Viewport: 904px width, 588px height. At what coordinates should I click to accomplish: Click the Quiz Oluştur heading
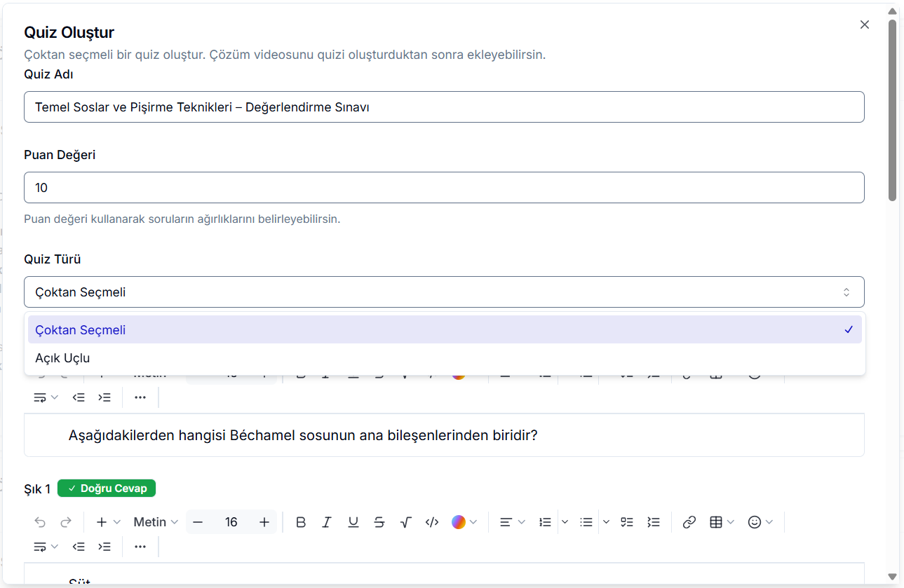(69, 32)
